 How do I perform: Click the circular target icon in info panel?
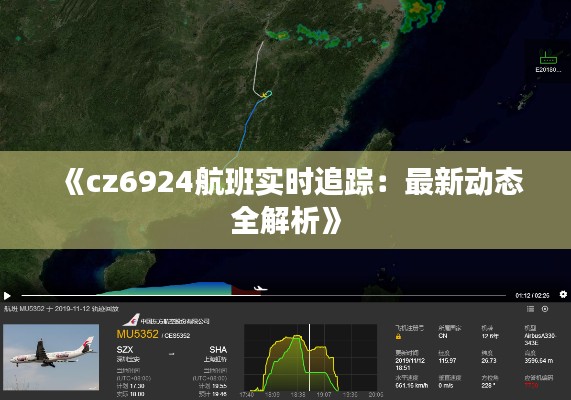pyautogui.click(x=545, y=309)
